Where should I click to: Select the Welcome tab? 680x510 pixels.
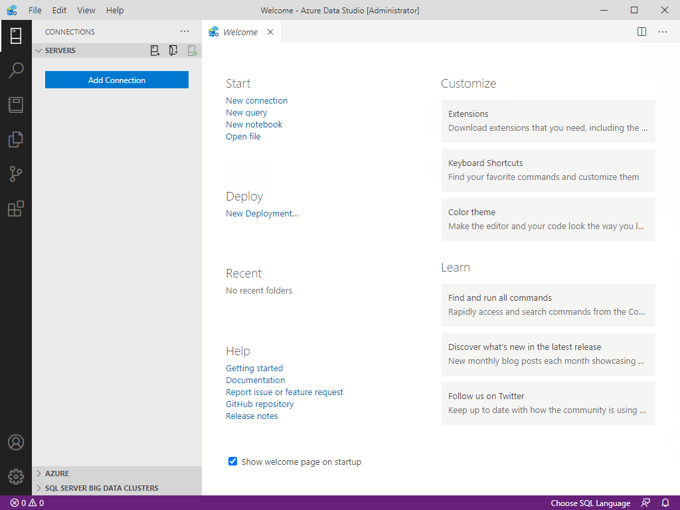[x=241, y=32]
